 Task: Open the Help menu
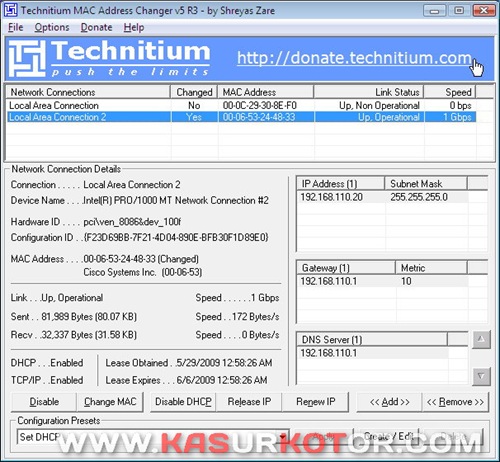point(134,27)
